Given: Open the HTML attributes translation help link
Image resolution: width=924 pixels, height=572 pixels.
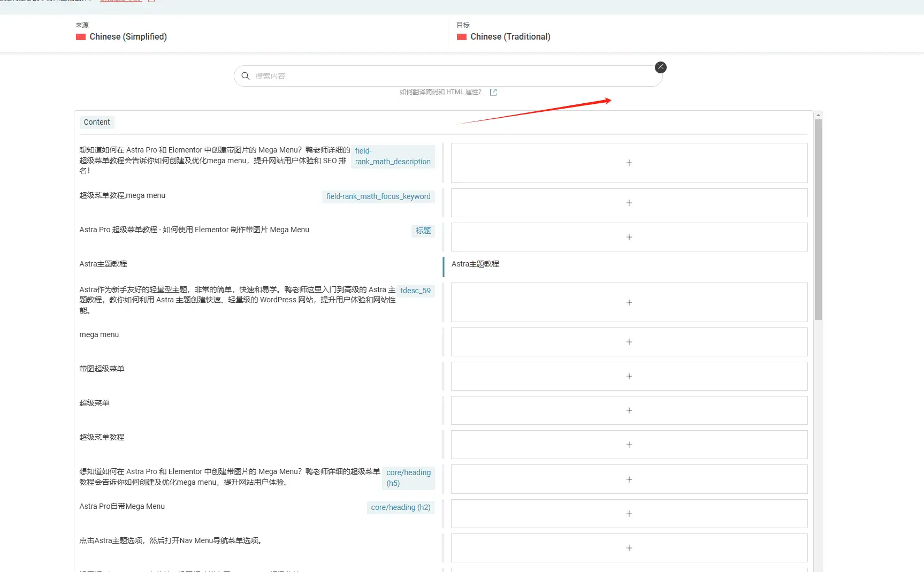Looking at the screenshot, I should coord(441,92).
